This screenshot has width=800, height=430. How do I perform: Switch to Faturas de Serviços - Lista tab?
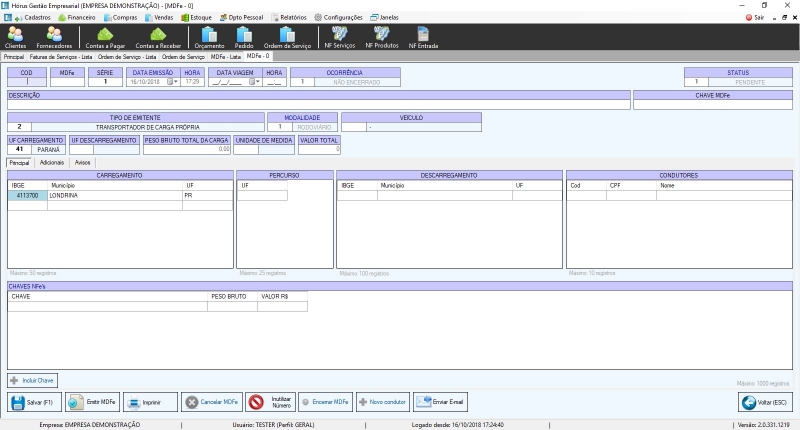61,57
